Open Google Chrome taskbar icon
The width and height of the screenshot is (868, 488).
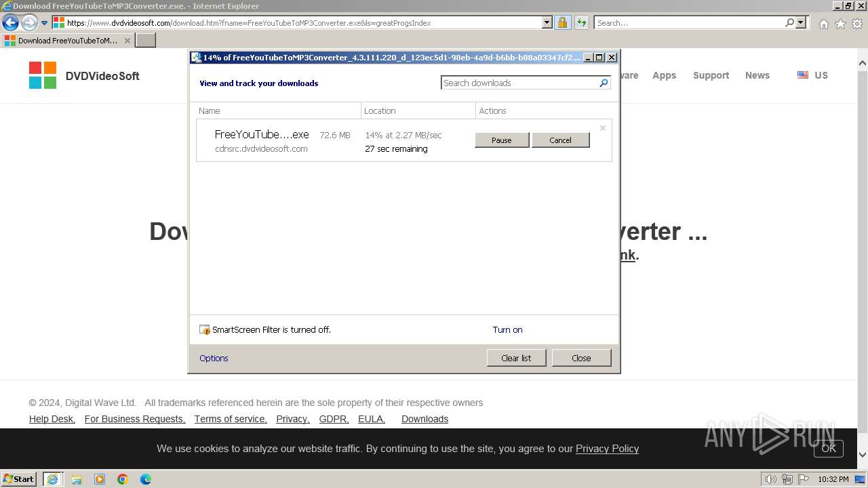123,479
